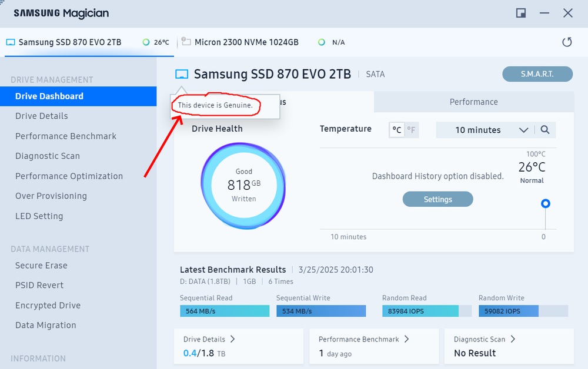Image resolution: width=588 pixels, height=369 pixels.
Task: Click the 0.4/1.8 TB used capacity value
Action: (x=205, y=353)
